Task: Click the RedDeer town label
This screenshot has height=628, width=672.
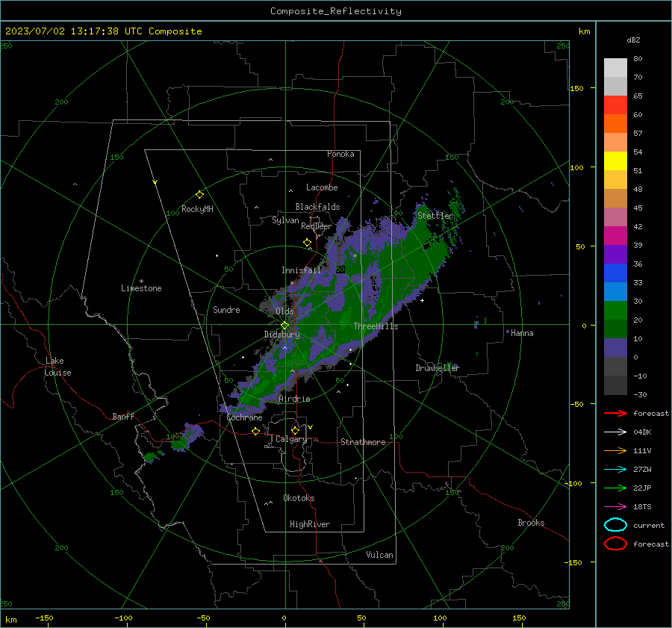Action: tap(317, 226)
